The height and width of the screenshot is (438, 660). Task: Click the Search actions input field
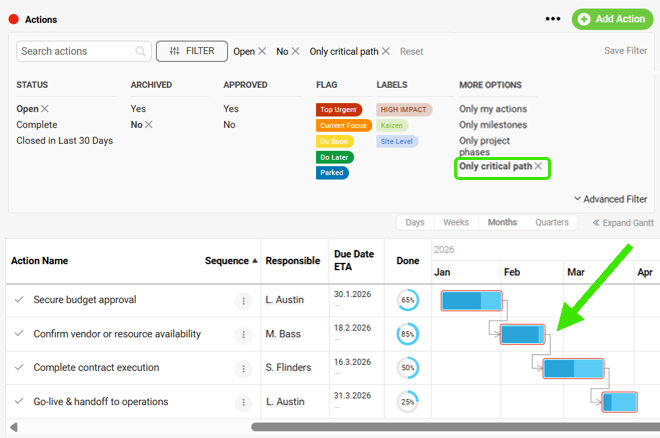(76, 51)
